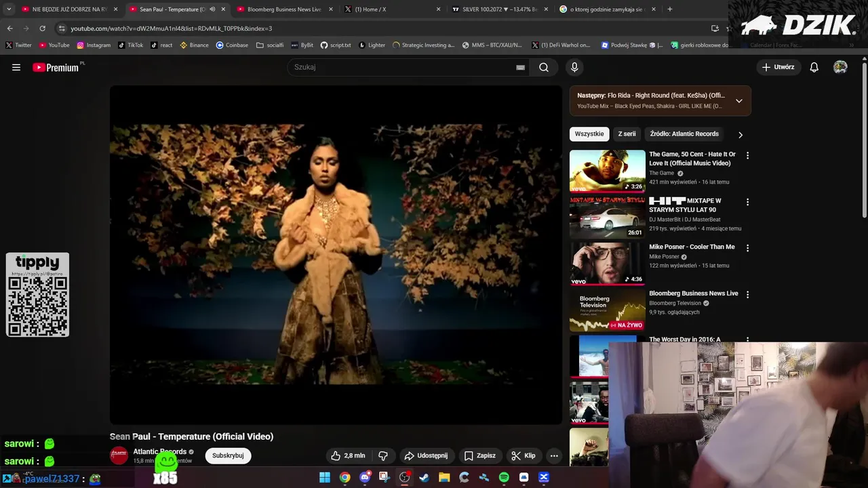This screenshot has width=868, height=488.
Task: Open options for Mike Posner video
Action: point(747,248)
